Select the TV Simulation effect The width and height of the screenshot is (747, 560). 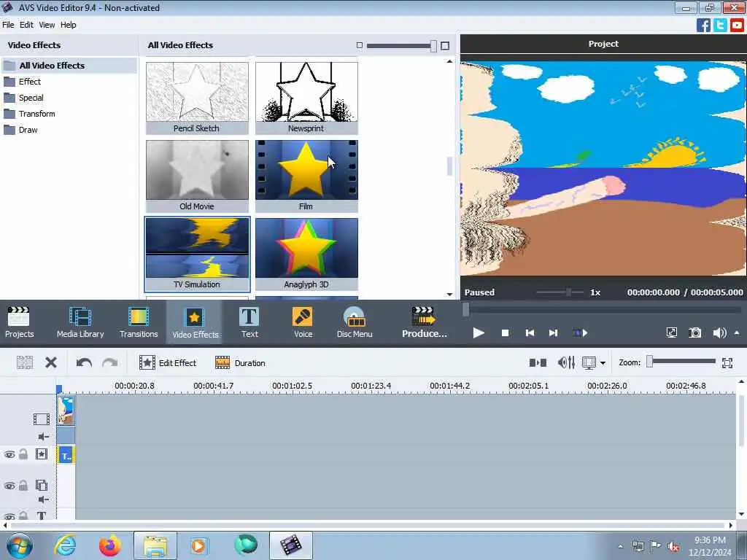[197, 254]
